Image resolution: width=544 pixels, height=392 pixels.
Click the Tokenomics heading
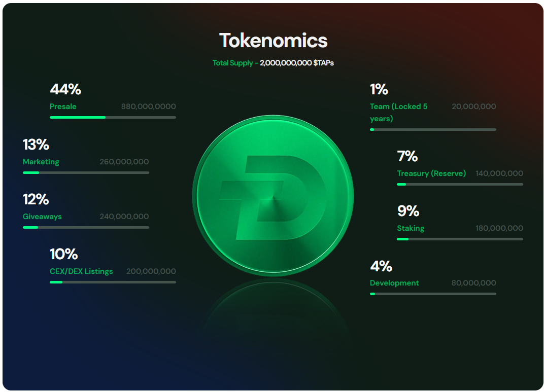273,41
